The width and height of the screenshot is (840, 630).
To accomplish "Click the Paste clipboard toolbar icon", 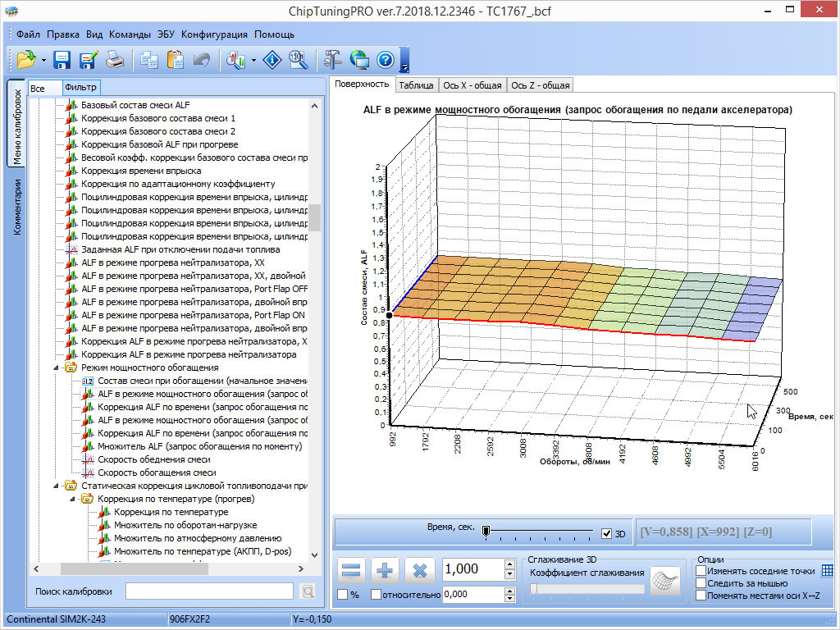I will coord(176,59).
